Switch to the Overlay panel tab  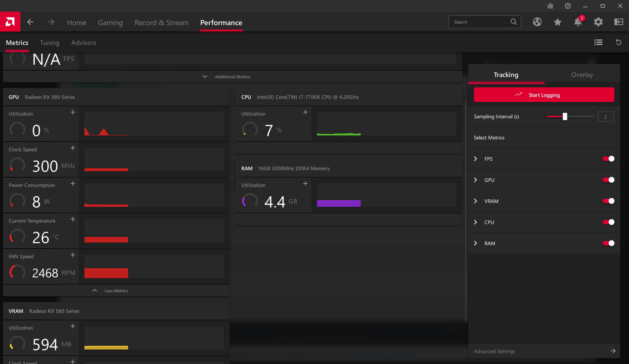tap(582, 75)
